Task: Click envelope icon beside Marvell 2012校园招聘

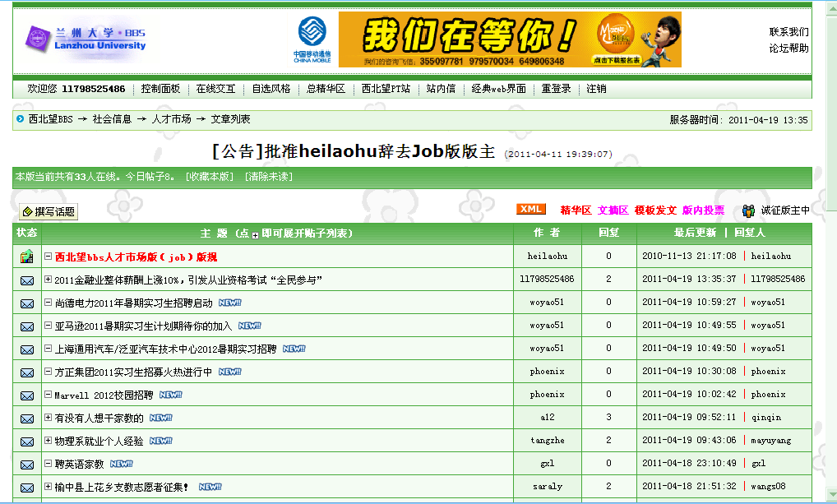Action: pyautogui.click(x=27, y=395)
